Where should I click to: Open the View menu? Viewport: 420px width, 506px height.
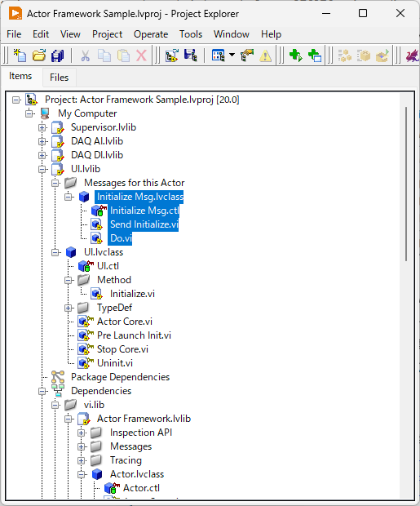point(70,34)
